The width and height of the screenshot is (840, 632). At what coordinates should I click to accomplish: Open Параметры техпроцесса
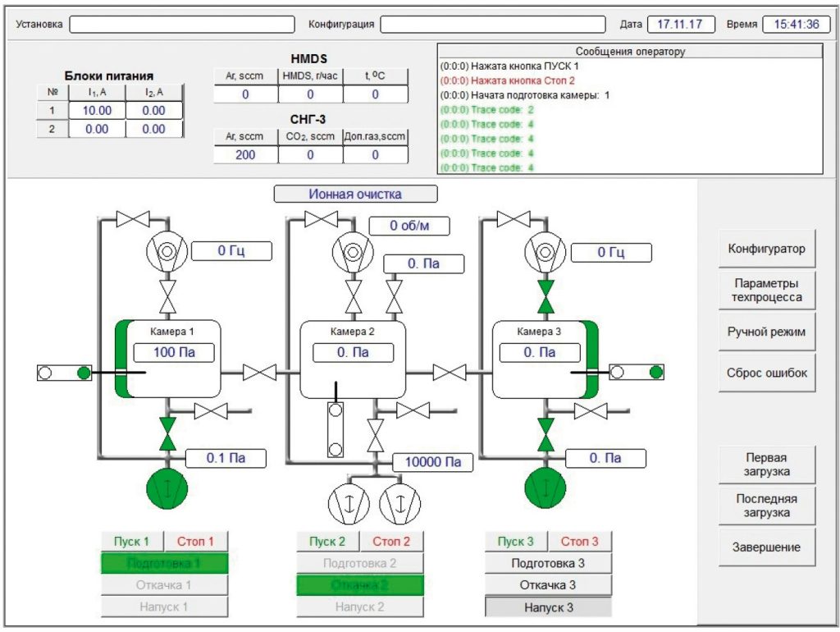(767, 290)
